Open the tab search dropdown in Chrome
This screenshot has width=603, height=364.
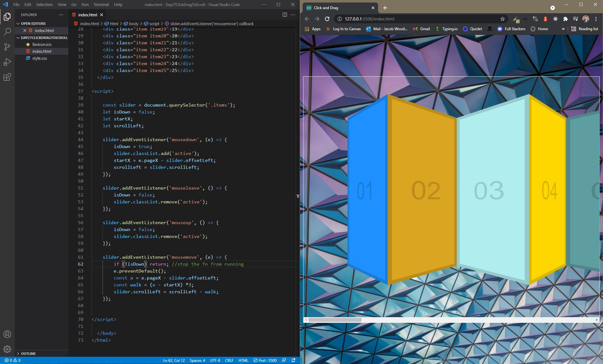553,8
